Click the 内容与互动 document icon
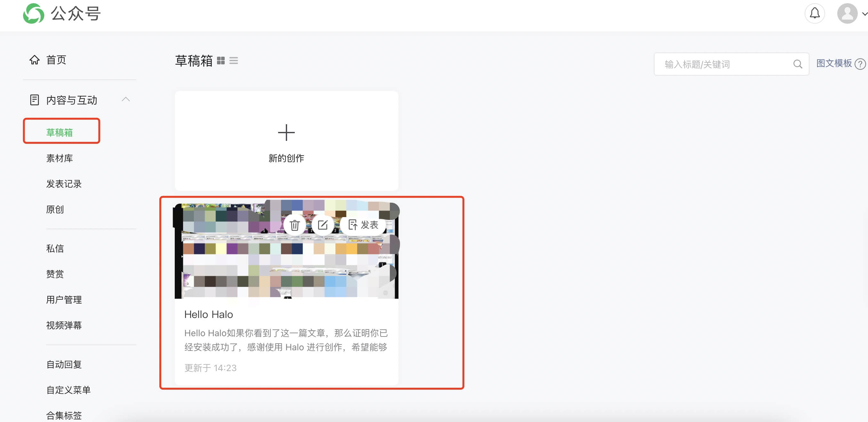This screenshot has height=422, width=868. point(34,100)
